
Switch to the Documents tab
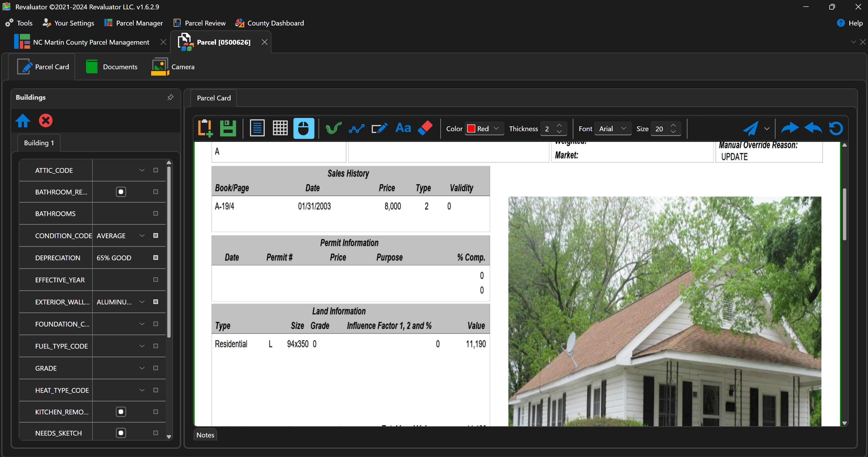point(112,67)
